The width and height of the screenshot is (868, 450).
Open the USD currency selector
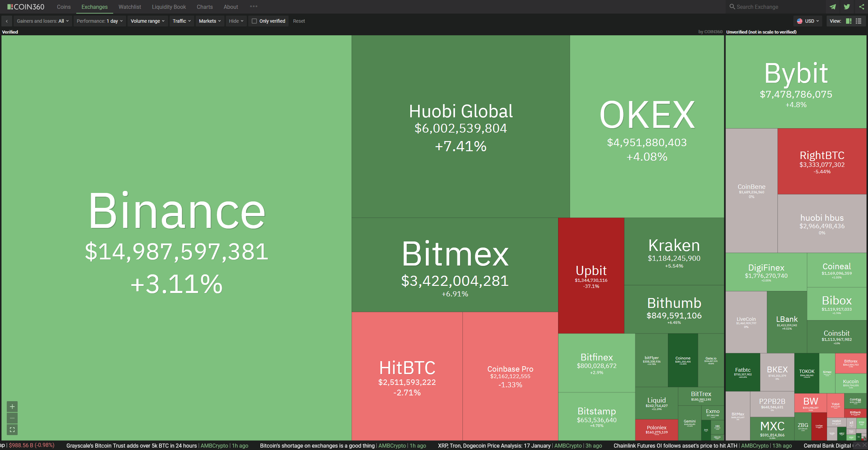tap(808, 21)
